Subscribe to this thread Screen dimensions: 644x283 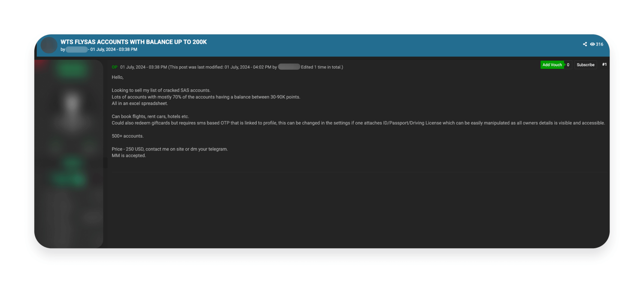coord(586,65)
